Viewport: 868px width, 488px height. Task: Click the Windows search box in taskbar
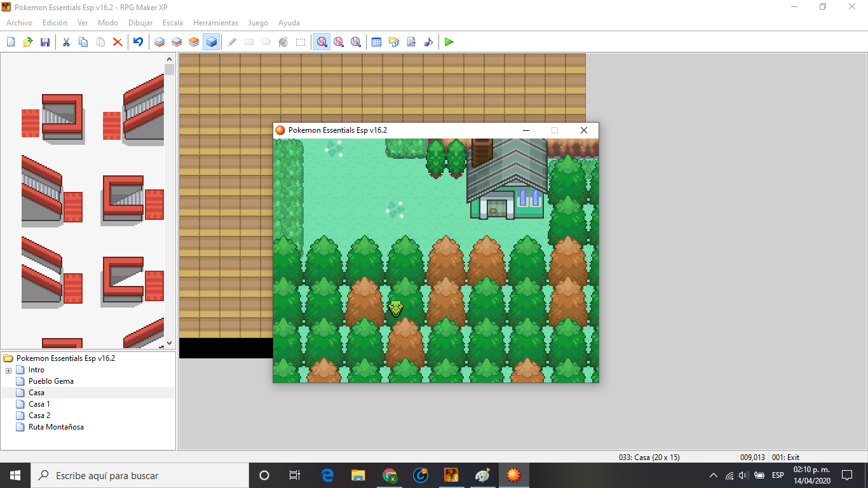[140, 475]
